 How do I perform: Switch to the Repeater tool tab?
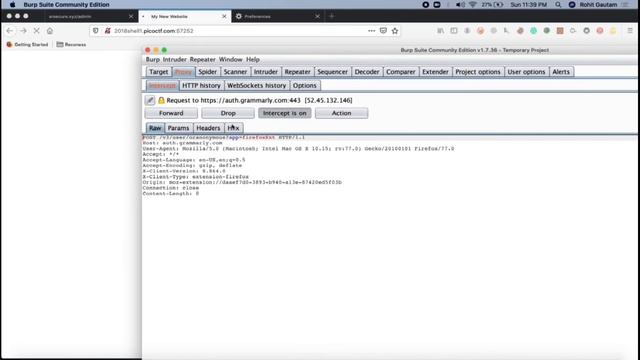[298, 72]
